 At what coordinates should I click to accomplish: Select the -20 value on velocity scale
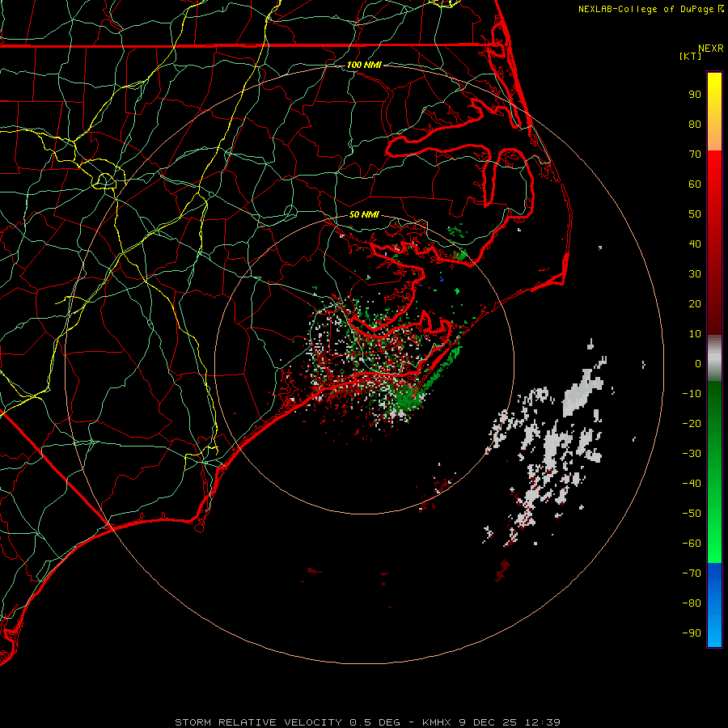[692, 423]
